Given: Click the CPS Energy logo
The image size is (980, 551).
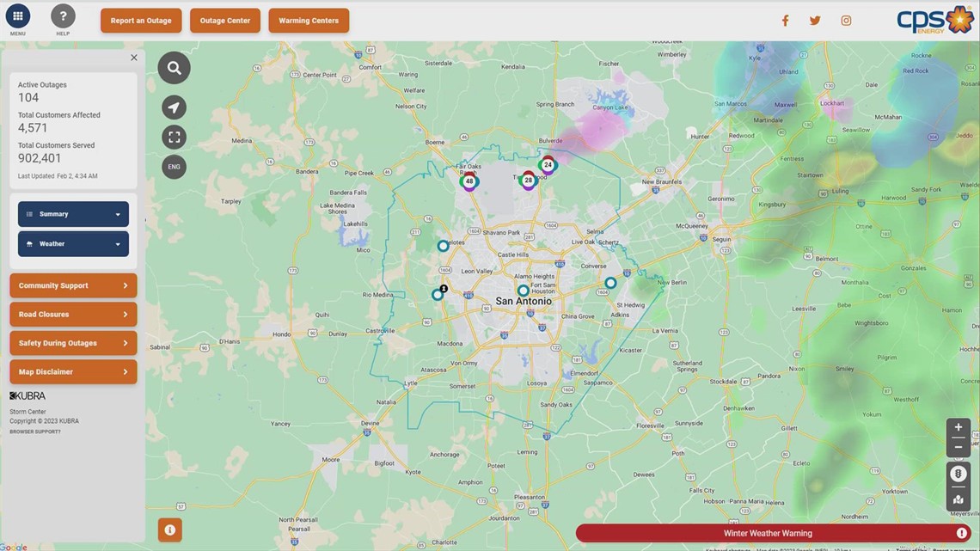Looking at the screenshot, I should click(x=934, y=20).
